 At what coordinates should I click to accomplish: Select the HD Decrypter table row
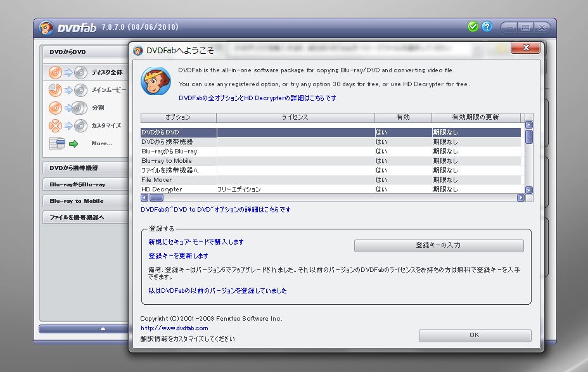[331, 189]
